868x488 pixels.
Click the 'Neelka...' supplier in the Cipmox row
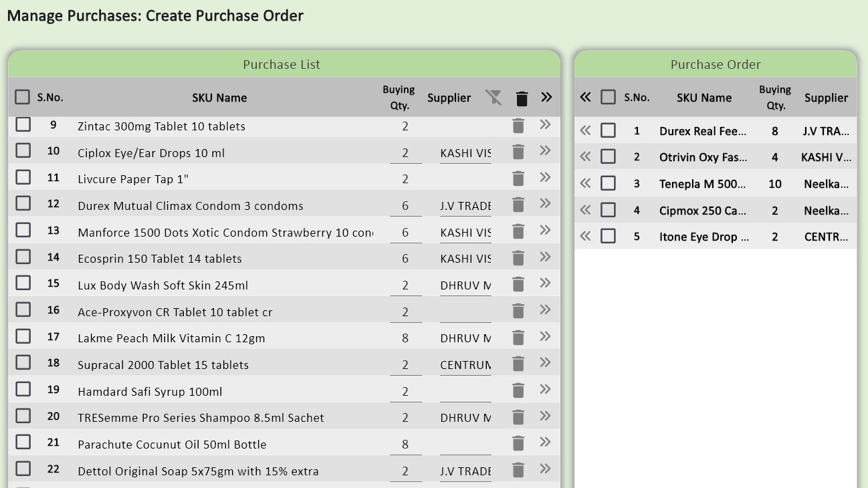(827, 211)
